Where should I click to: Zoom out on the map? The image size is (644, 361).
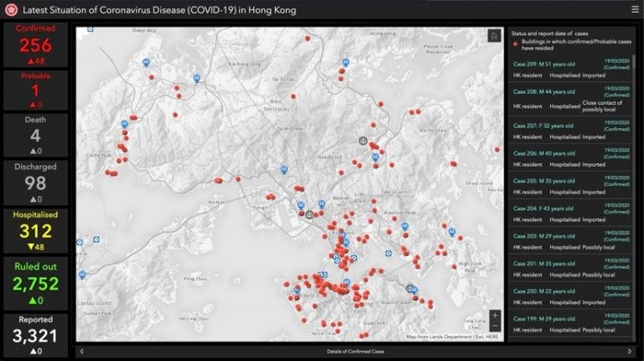(495, 327)
